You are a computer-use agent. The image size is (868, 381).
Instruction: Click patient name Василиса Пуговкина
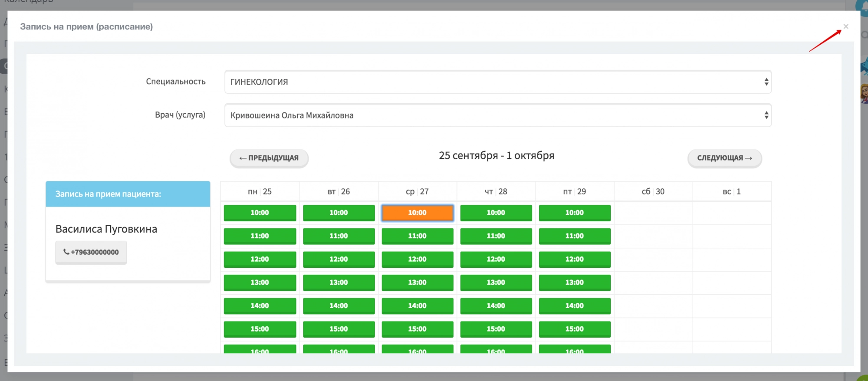pos(106,229)
